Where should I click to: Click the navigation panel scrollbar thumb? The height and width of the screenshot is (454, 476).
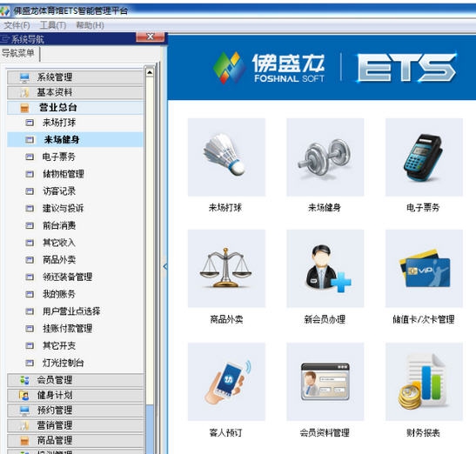[x=150, y=429]
